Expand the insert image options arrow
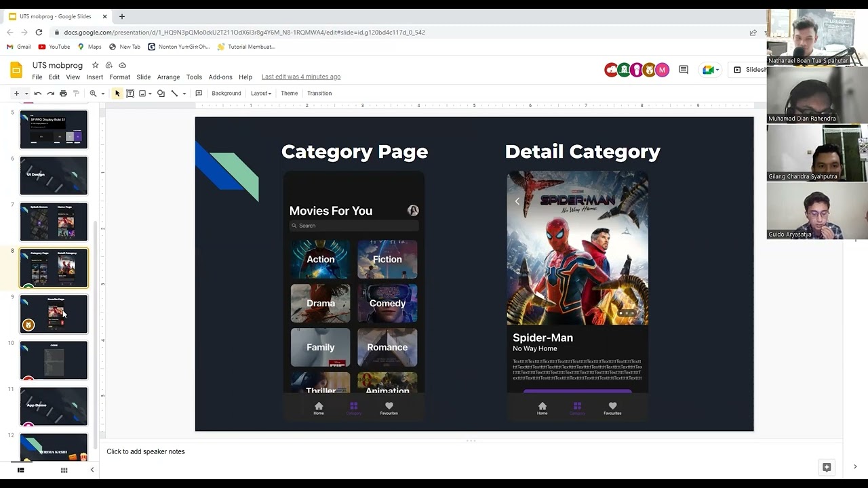868x488 pixels. click(150, 94)
